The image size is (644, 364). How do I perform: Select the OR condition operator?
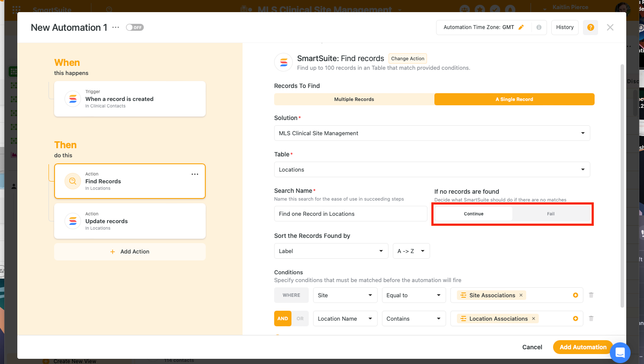[x=300, y=318]
